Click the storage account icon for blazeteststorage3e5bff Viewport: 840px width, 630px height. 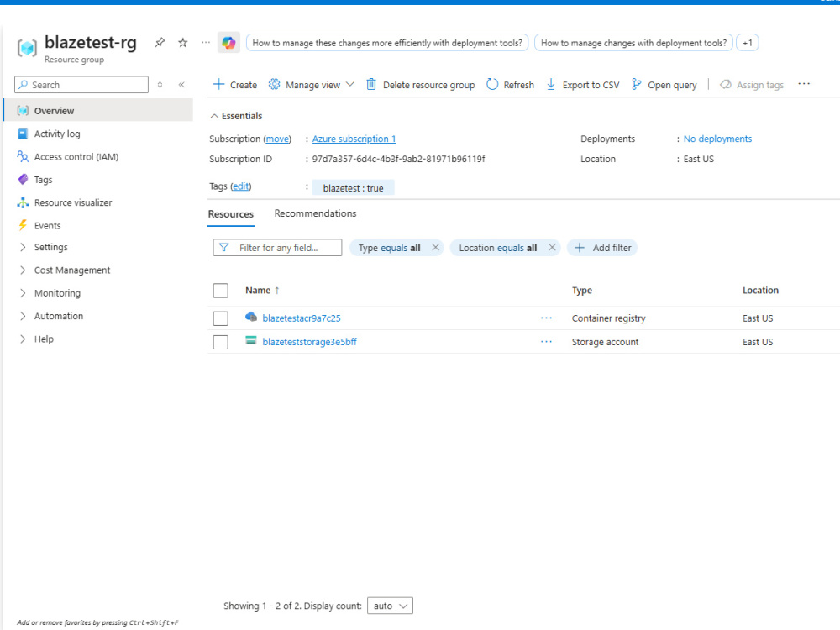pos(250,341)
